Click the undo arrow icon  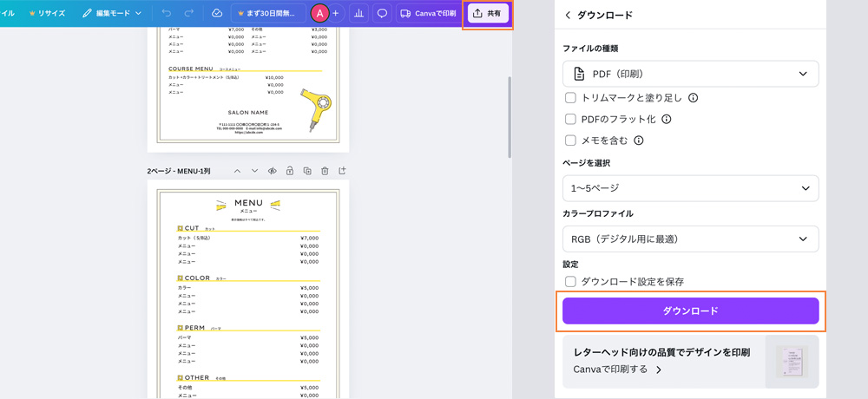(x=167, y=14)
